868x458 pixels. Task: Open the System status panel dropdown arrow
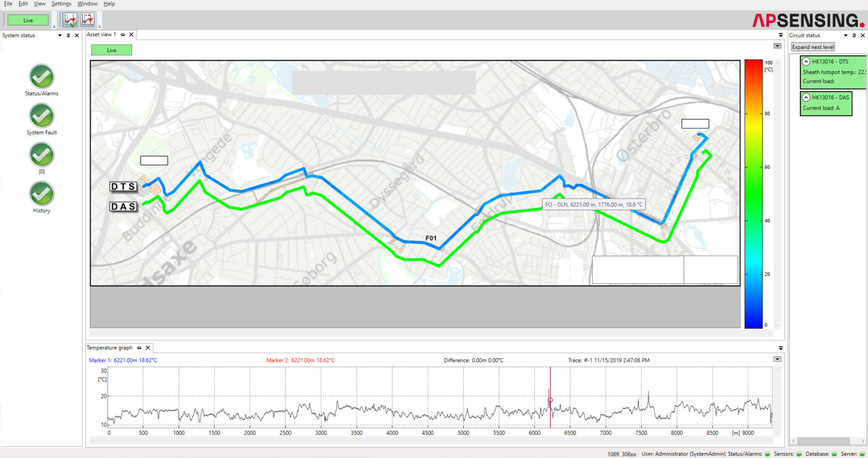click(x=60, y=35)
